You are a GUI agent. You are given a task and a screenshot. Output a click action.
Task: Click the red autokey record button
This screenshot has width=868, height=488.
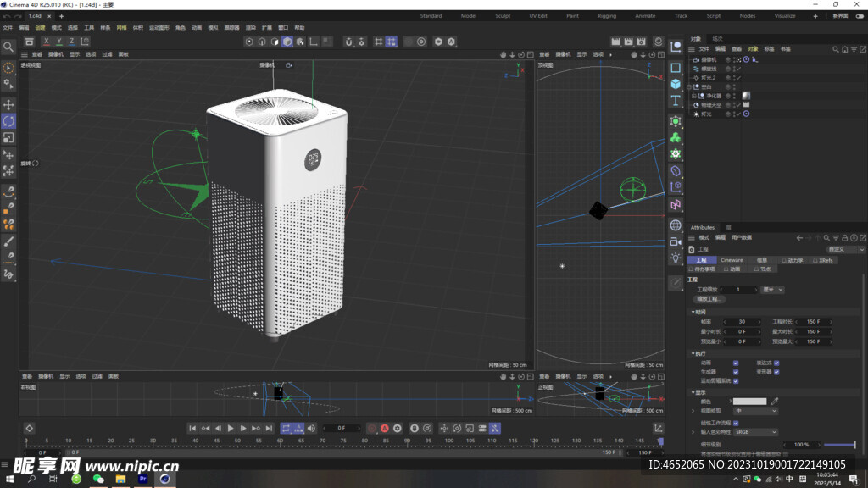(385, 428)
